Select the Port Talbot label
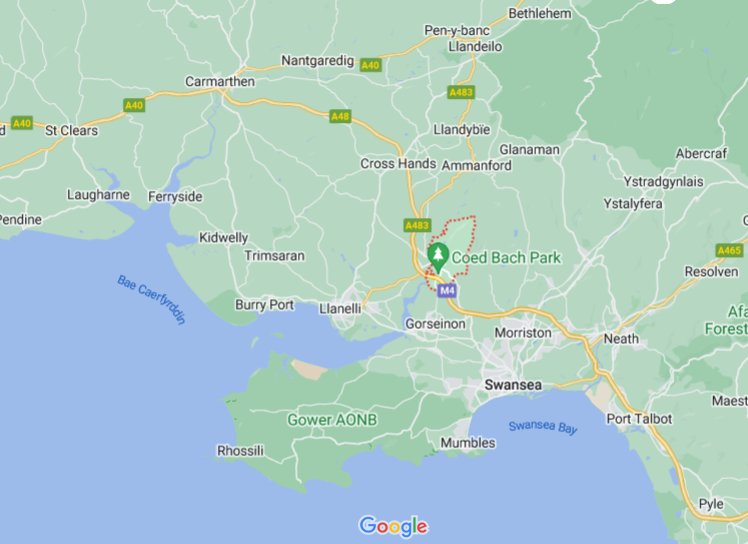Viewport: 748px width, 544px height. pos(639,419)
